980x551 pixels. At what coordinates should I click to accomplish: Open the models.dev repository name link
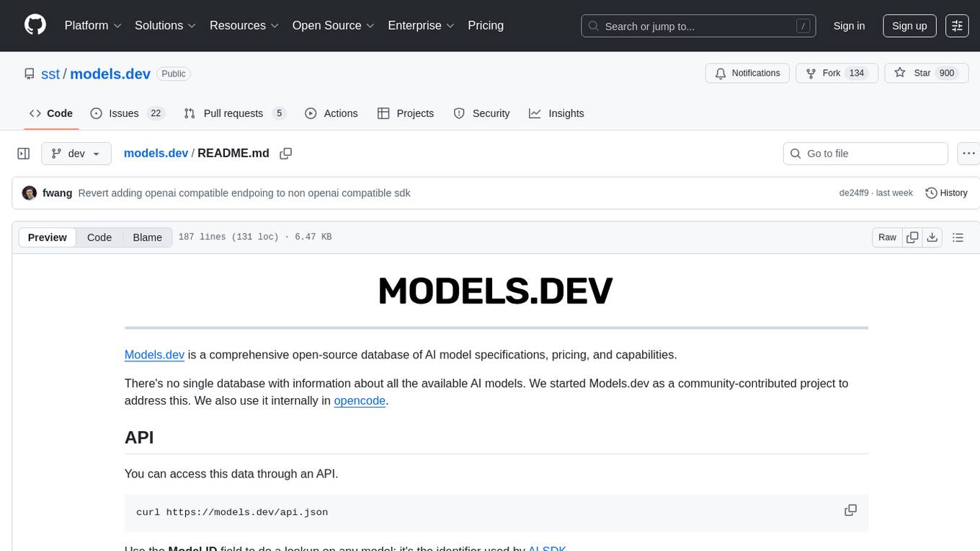pyautogui.click(x=110, y=74)
